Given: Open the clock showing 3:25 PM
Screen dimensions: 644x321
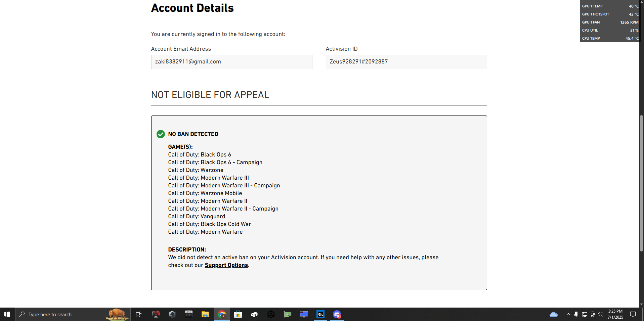Looking at the screenshot, I should coord(615,314).
